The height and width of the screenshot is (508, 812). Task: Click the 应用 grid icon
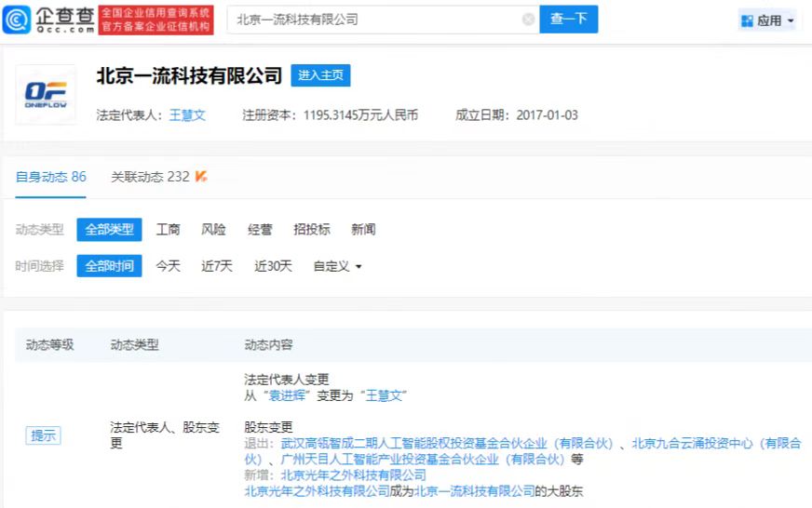coord(747,20)
